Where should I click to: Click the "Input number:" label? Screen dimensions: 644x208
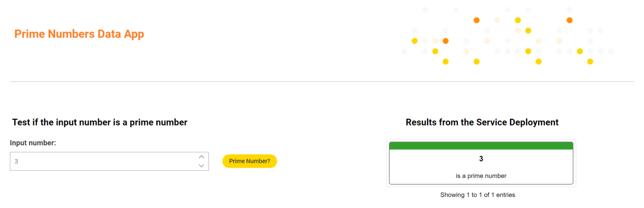coord(33,143)
